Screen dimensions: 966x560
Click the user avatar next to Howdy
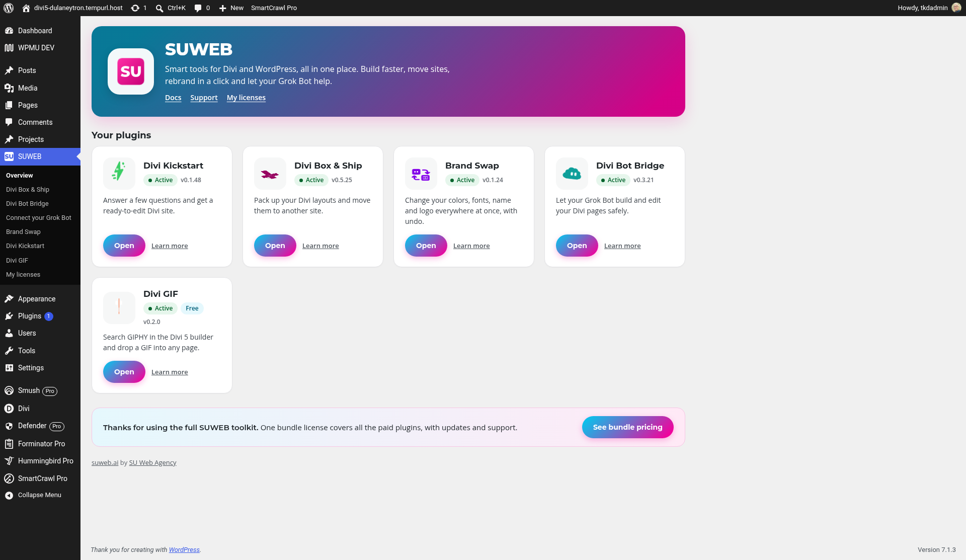point(956,8)
